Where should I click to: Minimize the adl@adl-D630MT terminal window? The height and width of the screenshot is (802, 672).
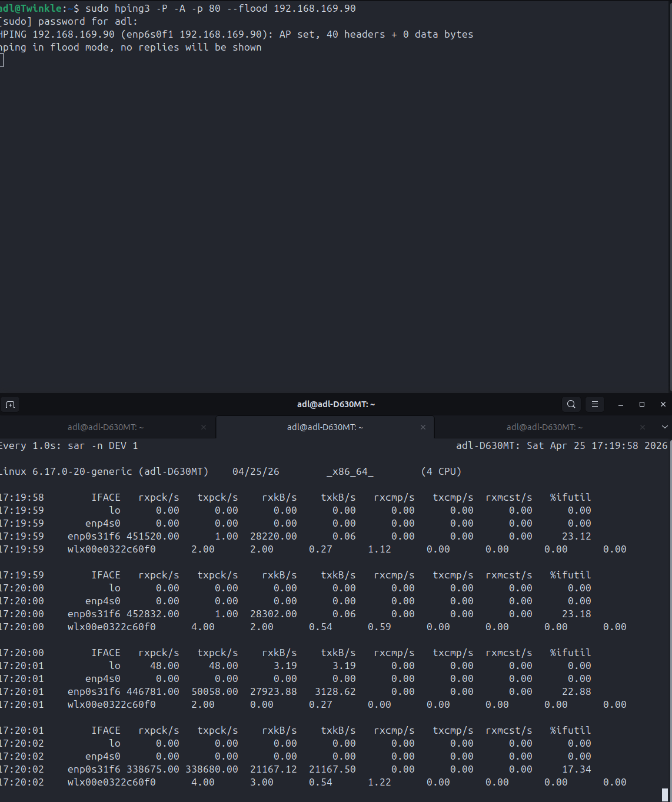620,404
